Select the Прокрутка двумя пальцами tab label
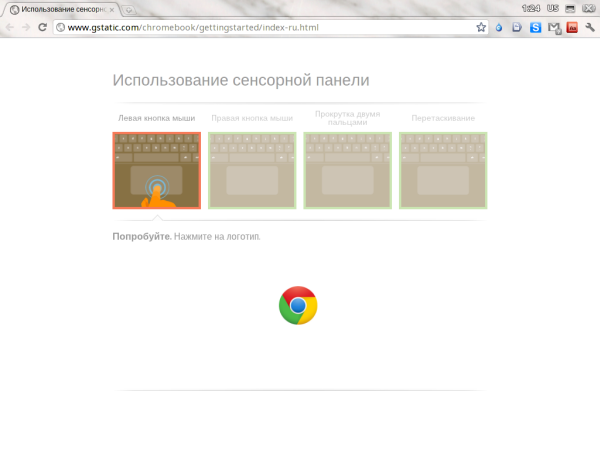Image resolution: width=600 pixels, height=450 pixels. pyautogui.click(x=347, y=118)
